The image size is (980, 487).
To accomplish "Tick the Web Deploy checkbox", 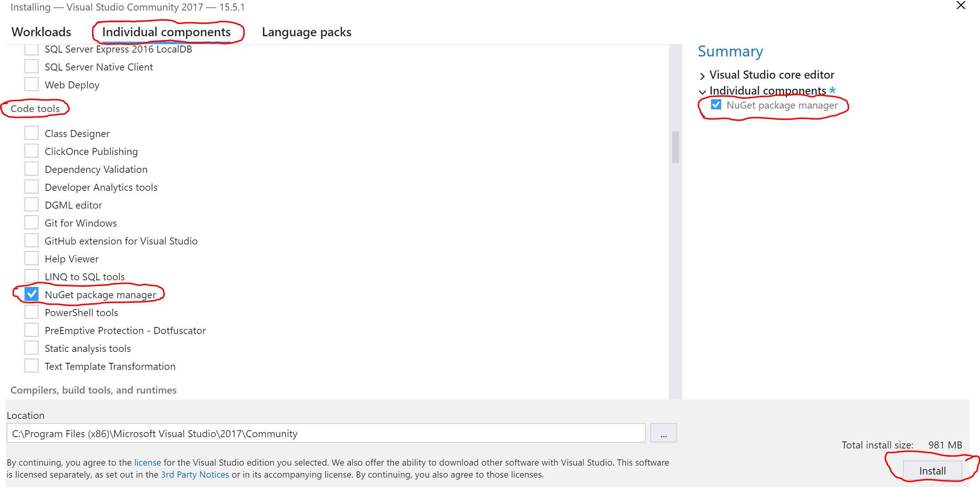I will click(32, 84).
